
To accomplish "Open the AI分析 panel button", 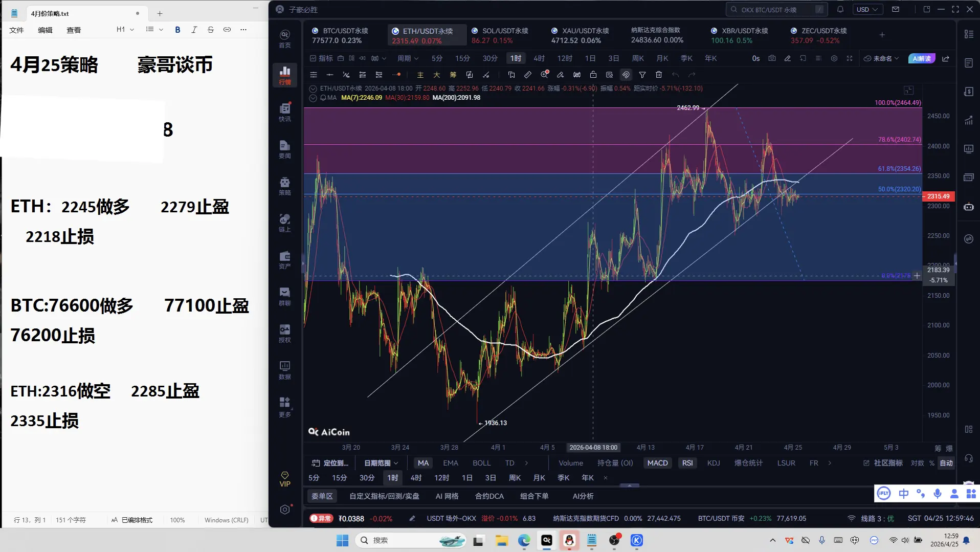I will coord(583,496).
